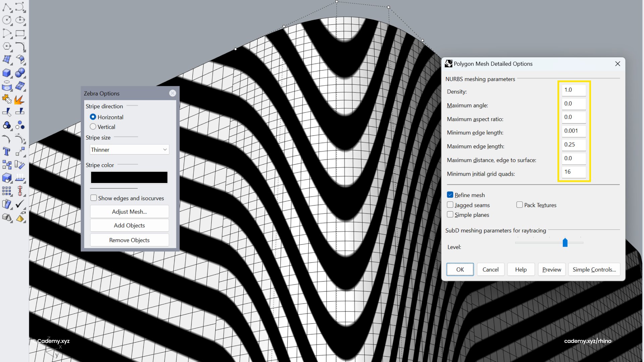Select the Text object tool

[7, 152]
